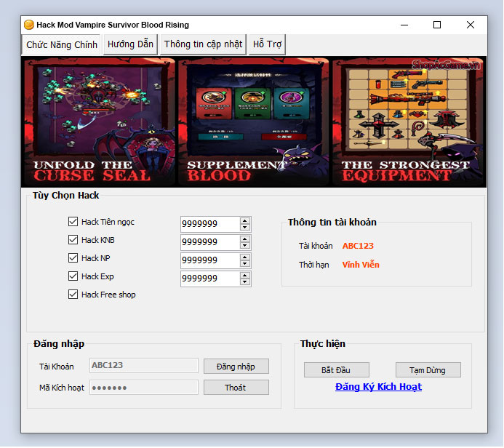504x448 pixels.
Task: Click the Thoát button
Action: [x=236, y=388]
